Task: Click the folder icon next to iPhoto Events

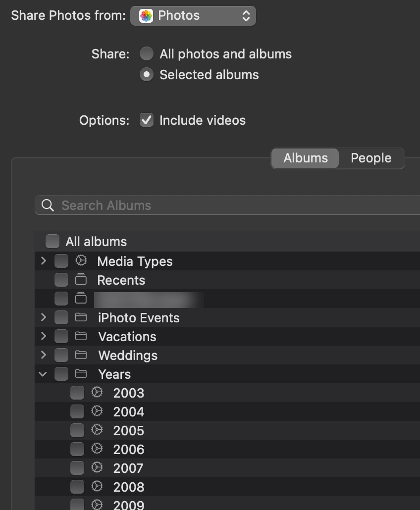Action: point(81,317)
